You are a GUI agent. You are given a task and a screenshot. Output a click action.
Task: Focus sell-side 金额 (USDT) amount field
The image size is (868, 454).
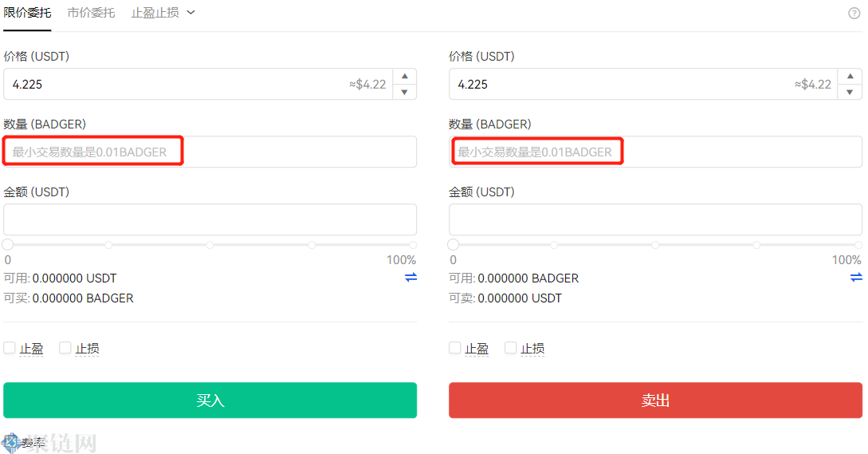point(655,219)
